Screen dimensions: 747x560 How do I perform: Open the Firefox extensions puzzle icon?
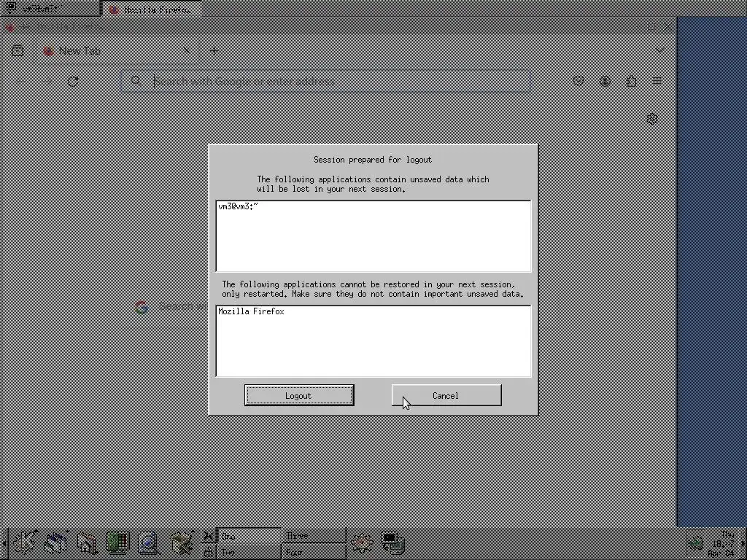tap(631, 81)
